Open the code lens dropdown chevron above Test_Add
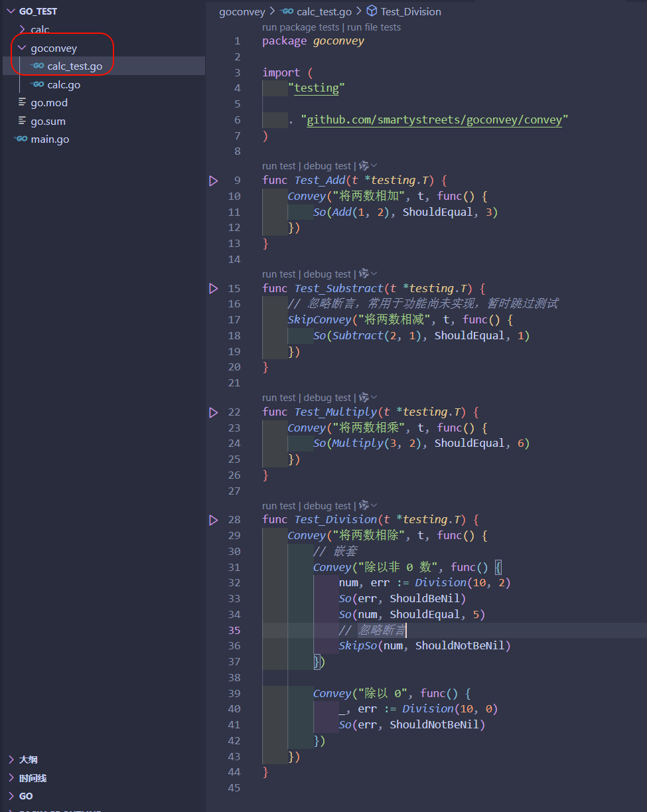Viewport: 647px width, 812px height. 374,166
